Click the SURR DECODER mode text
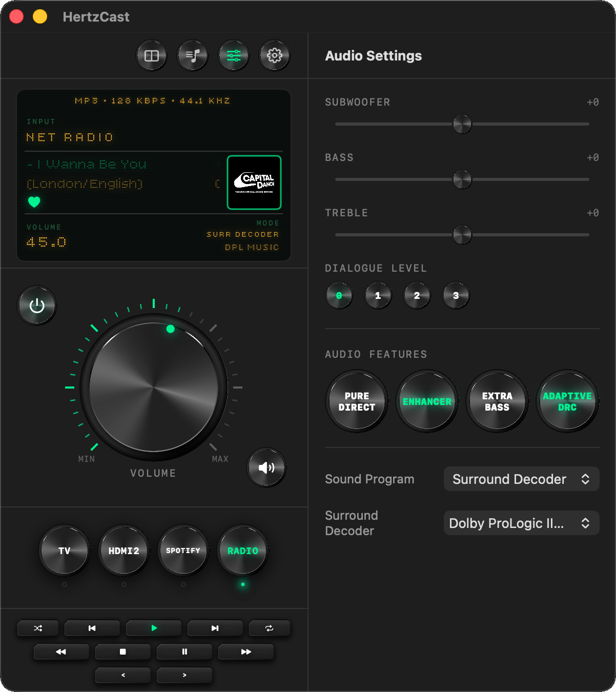616x692 pixels. 243,234
